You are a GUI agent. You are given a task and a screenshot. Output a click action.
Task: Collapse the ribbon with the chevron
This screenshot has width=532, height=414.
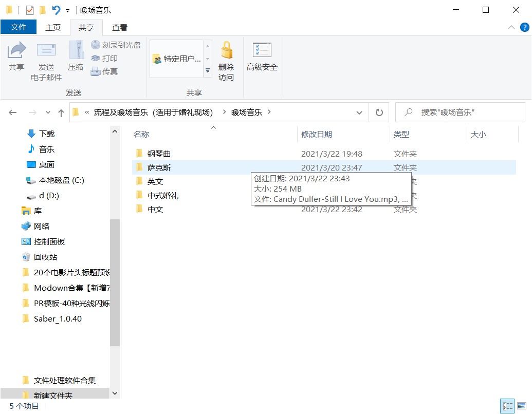[511, 27]
